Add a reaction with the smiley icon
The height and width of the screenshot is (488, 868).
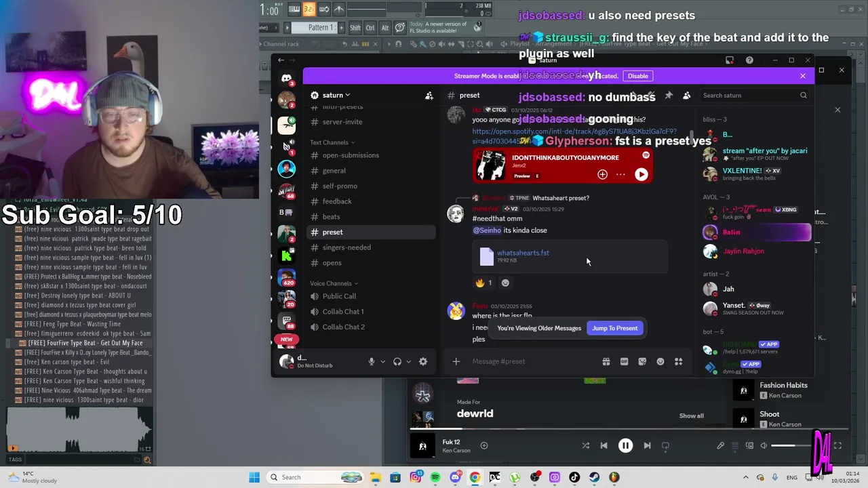[x=505, y=283]
